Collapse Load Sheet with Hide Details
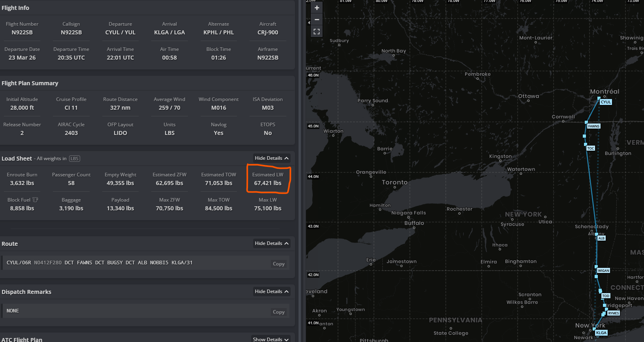This screenshot has width=644, height=342. tap(271, 158)
